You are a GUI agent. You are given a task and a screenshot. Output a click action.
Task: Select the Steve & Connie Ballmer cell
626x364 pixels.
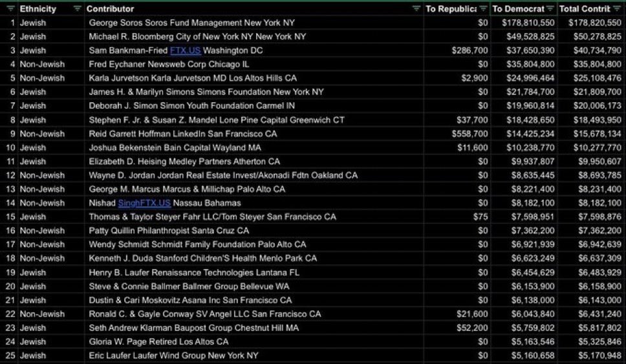point(254,286)
